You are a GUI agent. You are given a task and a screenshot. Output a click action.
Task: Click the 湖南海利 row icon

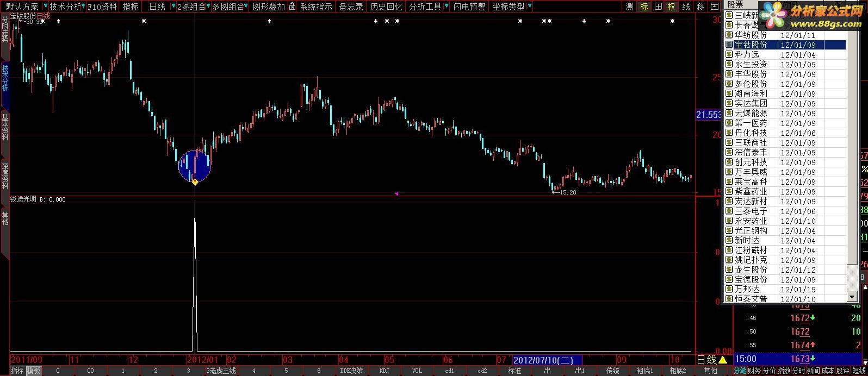[x=729, y=94]
